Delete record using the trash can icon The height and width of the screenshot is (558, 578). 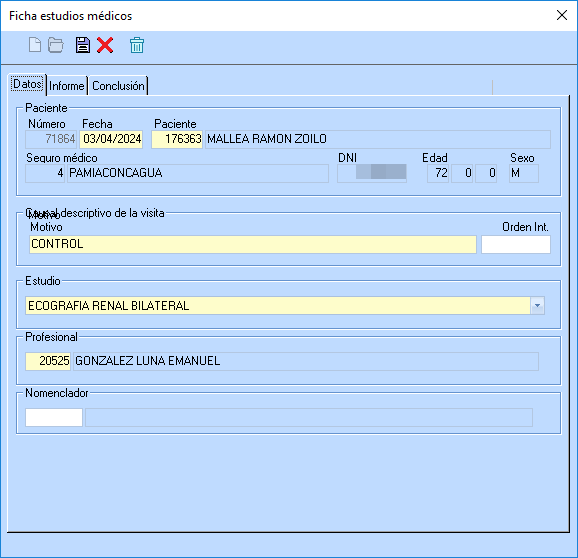[x=137, y=45]
